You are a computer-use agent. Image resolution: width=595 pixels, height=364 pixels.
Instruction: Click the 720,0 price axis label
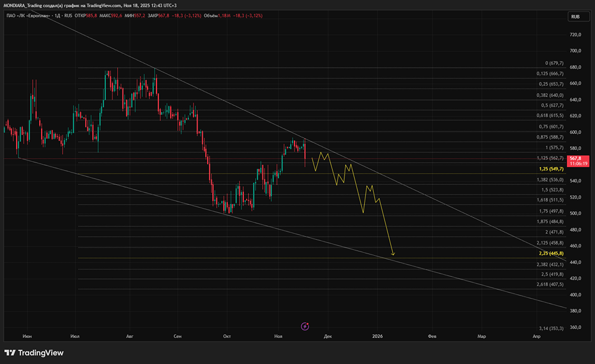(x=575, y=34)
